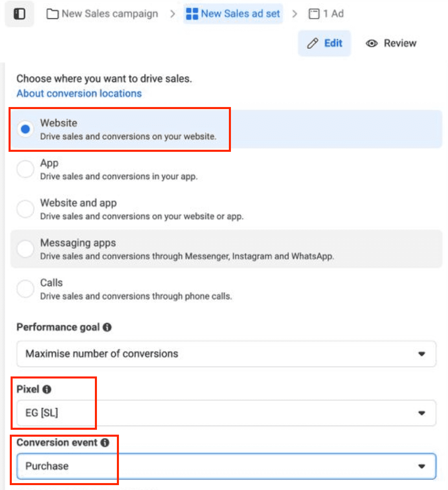Click the eye Review icon

click(x=371, y=44)
